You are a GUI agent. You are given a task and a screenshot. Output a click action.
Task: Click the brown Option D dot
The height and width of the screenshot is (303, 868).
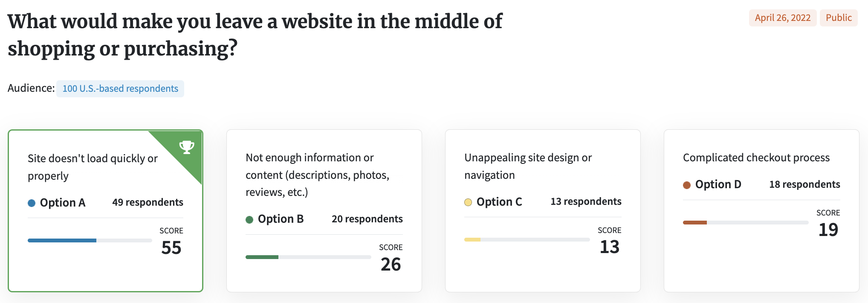(x=687, y=185)
